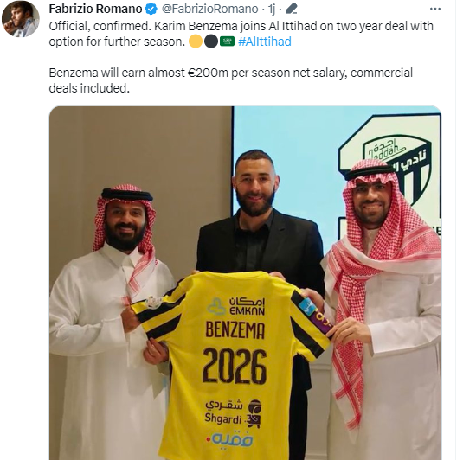
Task: Open the attached photo in viewer
Action: (245, 283)
